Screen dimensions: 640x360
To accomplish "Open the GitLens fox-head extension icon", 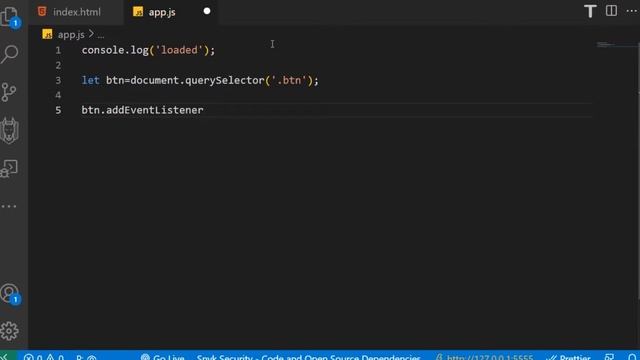I will 9,131.
